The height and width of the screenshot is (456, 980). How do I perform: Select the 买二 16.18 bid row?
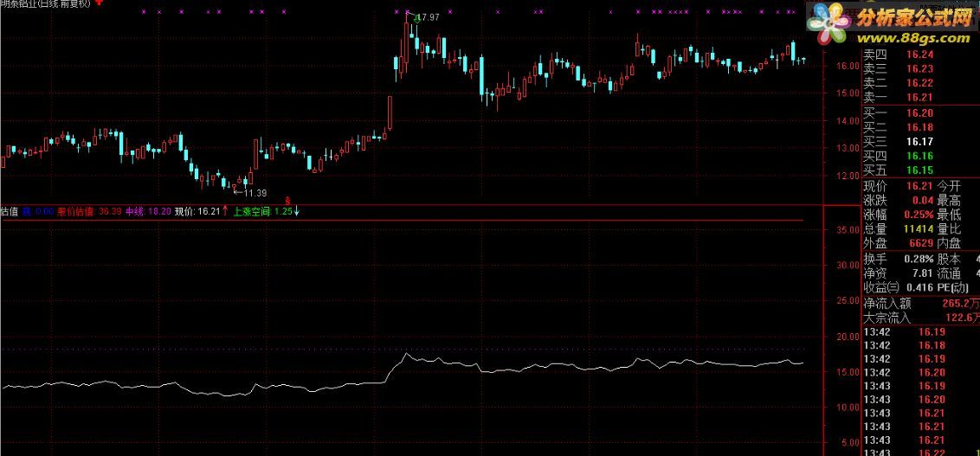point(898,127)
